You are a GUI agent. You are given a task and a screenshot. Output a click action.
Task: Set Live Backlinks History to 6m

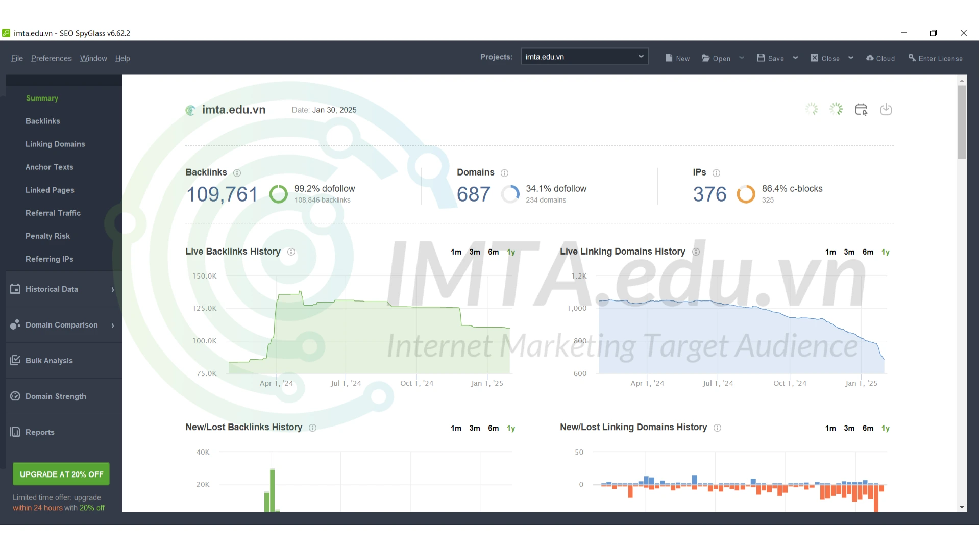[493, 252]
